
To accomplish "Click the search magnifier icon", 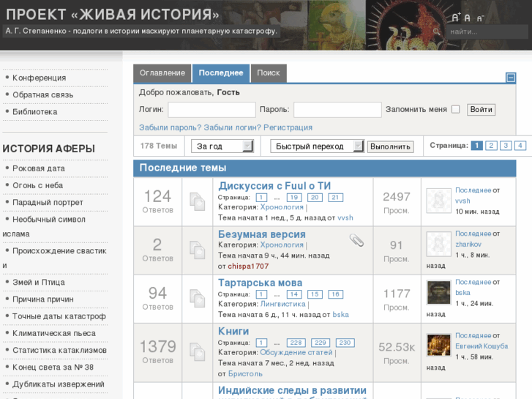I will 437,32.
